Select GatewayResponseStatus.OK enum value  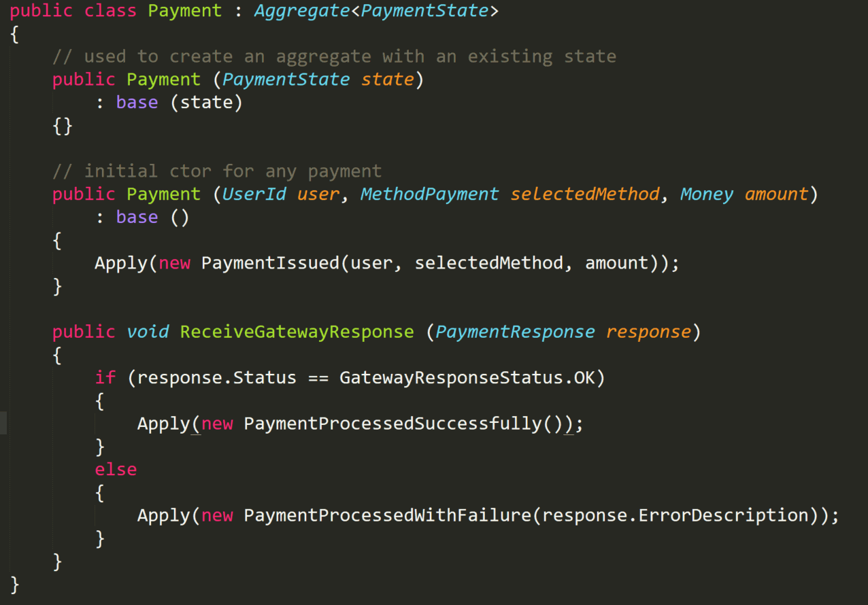point(469,377)
